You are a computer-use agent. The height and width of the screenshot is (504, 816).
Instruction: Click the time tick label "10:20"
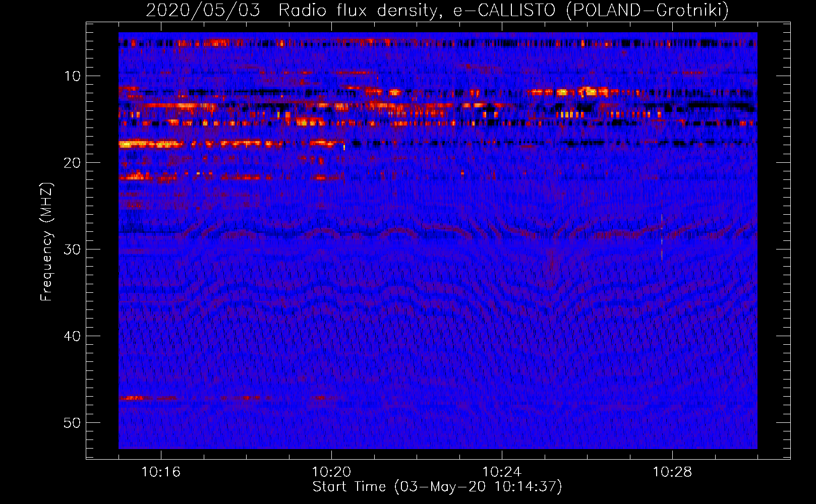[331, 472]
